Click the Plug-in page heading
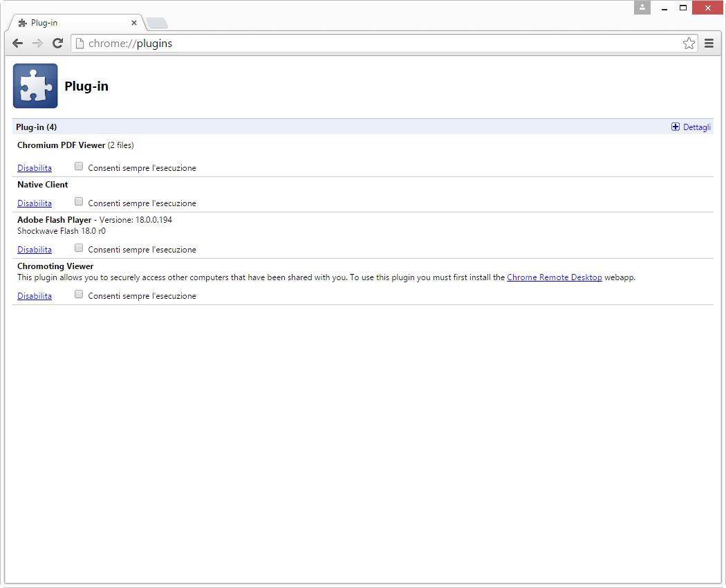The height and width of the screenshot is (588, 726). tap(86, 86)
